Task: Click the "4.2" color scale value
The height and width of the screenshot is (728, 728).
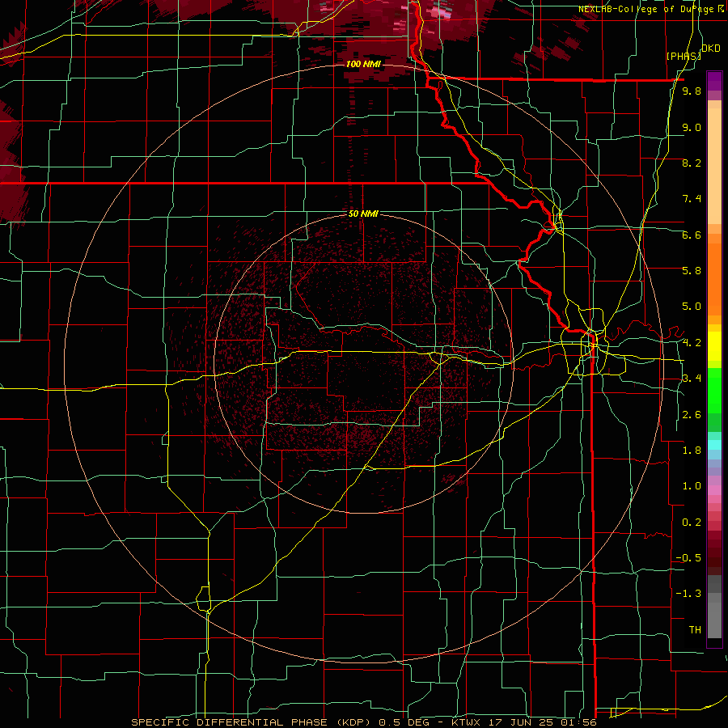Action: tap(692, 343)
